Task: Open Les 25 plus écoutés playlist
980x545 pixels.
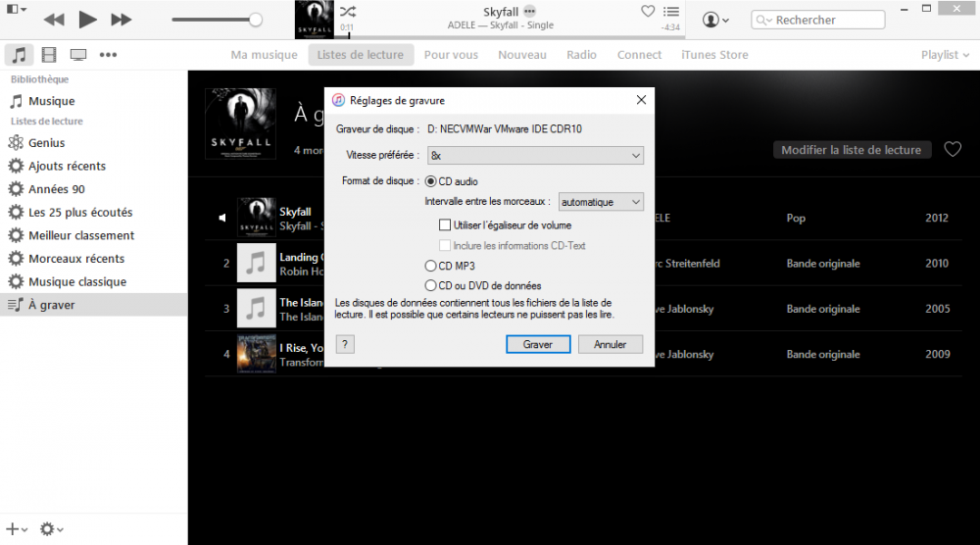Action: tap(94, 213)
